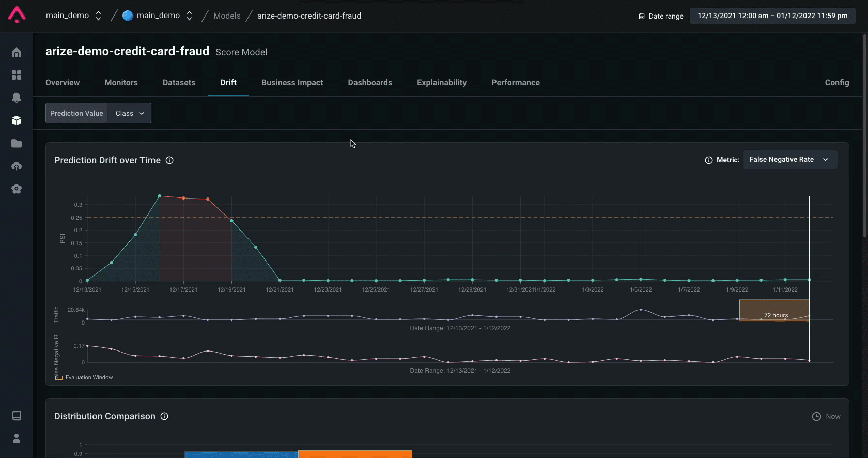The image size is (868, 458).
Task: Open the models cube sidebar icon
Action: [17, 120]
